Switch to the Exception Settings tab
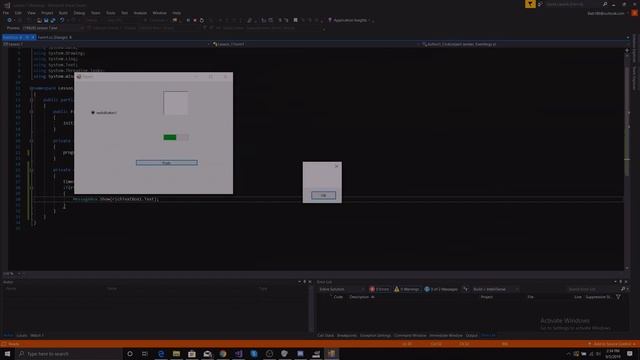Screen dimensions: 640x360 (x=375, y=336)
